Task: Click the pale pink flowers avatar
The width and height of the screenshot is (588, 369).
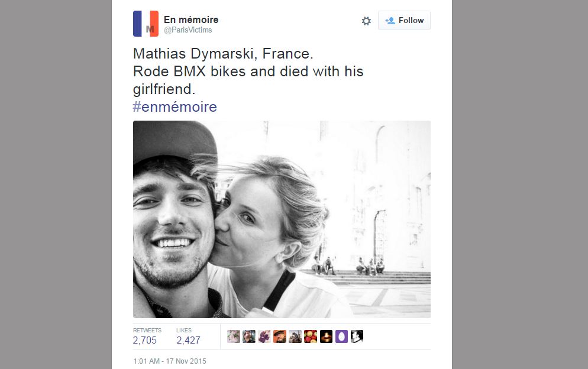Action: [234, 336]
